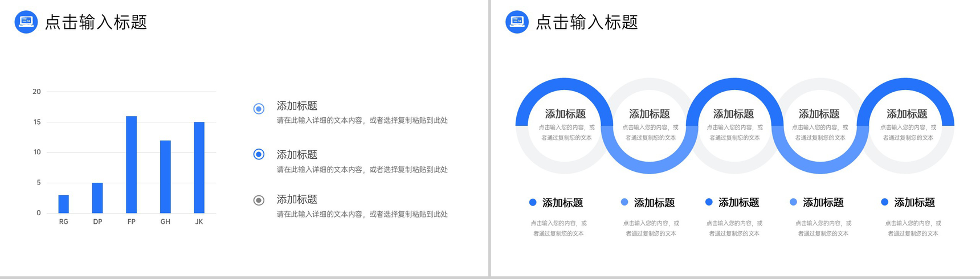The height and width of the screenshot is (279, 980).
Task: Select the 添加标题 heading inside the rightmost ring
Action: (x=907, y=114)
